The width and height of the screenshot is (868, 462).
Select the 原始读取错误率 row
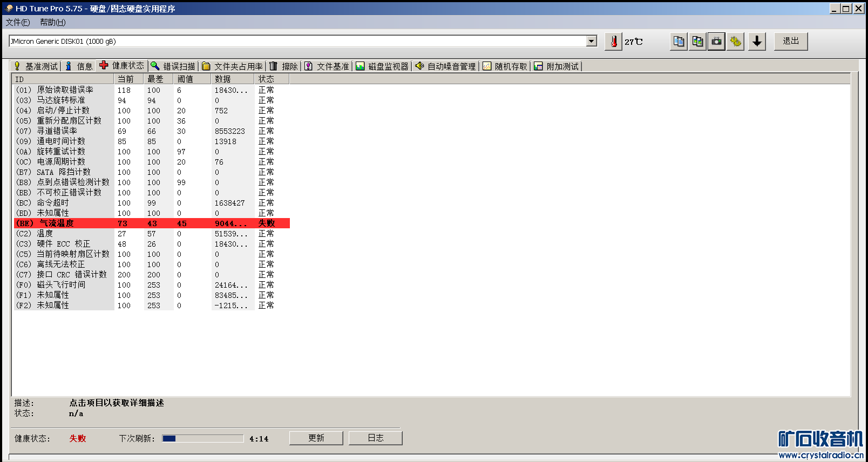[152, 90]
